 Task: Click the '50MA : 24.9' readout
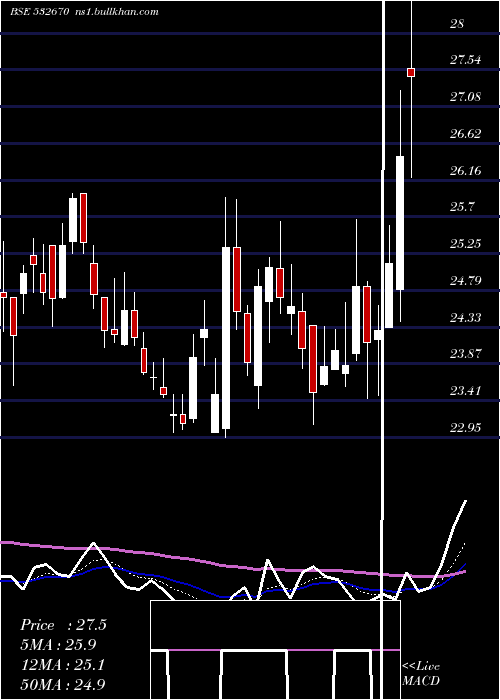tap(62, 684)
